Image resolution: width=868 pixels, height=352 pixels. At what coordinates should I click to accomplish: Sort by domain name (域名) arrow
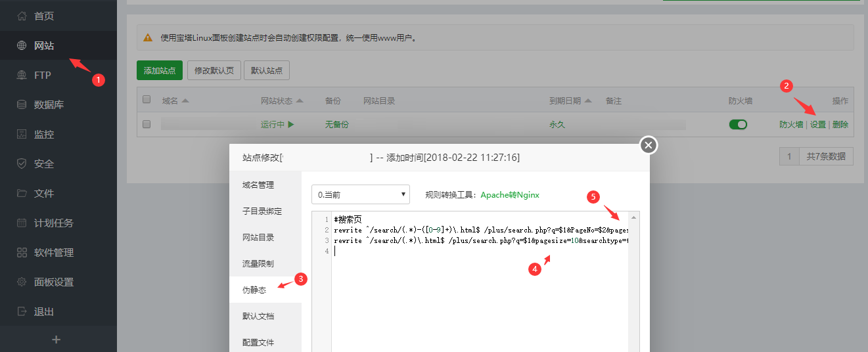pyautogui.click(x=185, y=101)
